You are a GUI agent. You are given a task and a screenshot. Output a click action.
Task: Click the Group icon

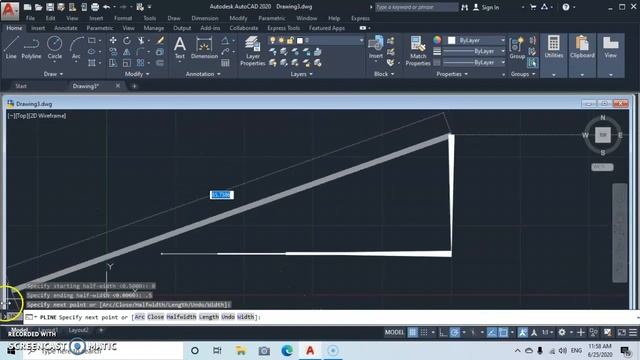(517, 48)
